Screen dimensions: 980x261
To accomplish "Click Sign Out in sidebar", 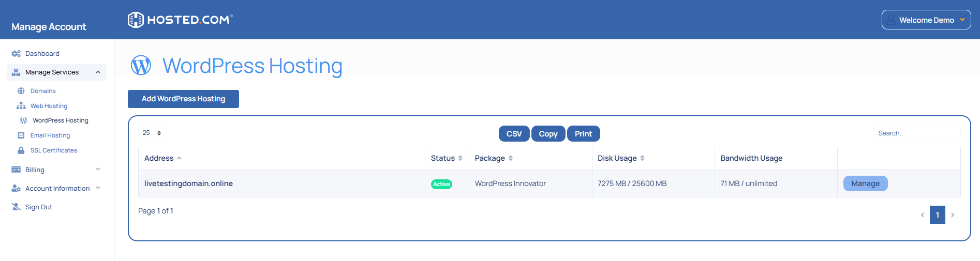I will click(x=39, y=207).
